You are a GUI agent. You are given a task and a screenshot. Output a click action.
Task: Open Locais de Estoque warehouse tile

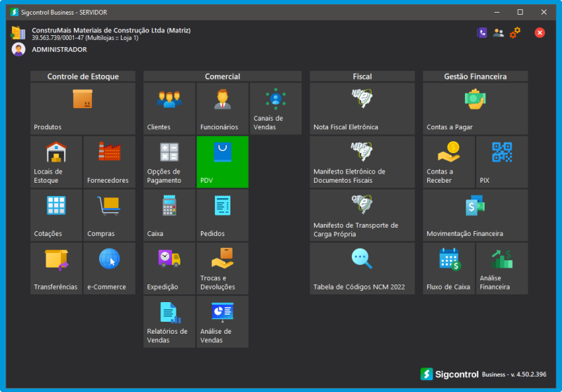coord(56,162)
